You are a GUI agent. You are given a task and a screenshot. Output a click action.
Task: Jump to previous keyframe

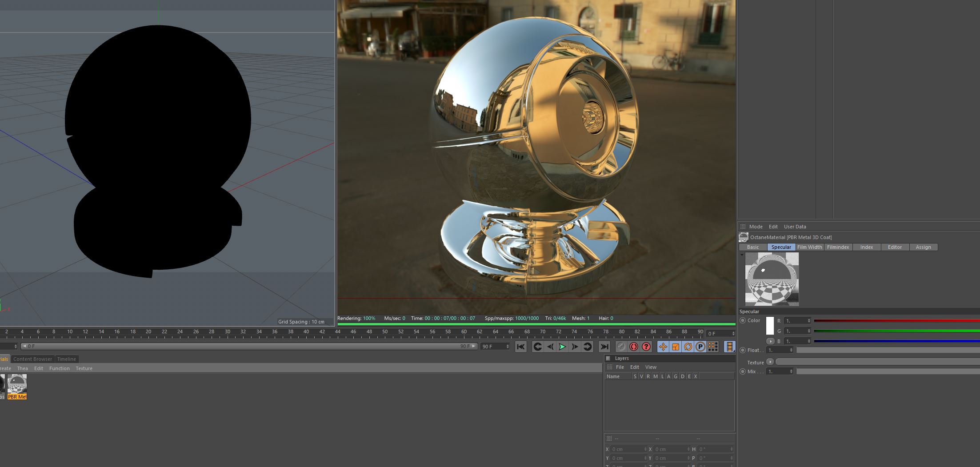tap(537, 347)
